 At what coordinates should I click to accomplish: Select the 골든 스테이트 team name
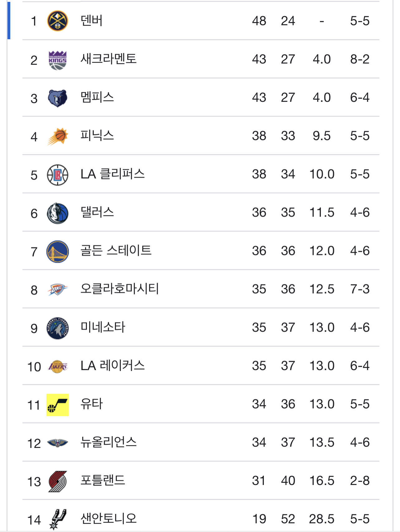coord(116,251)
